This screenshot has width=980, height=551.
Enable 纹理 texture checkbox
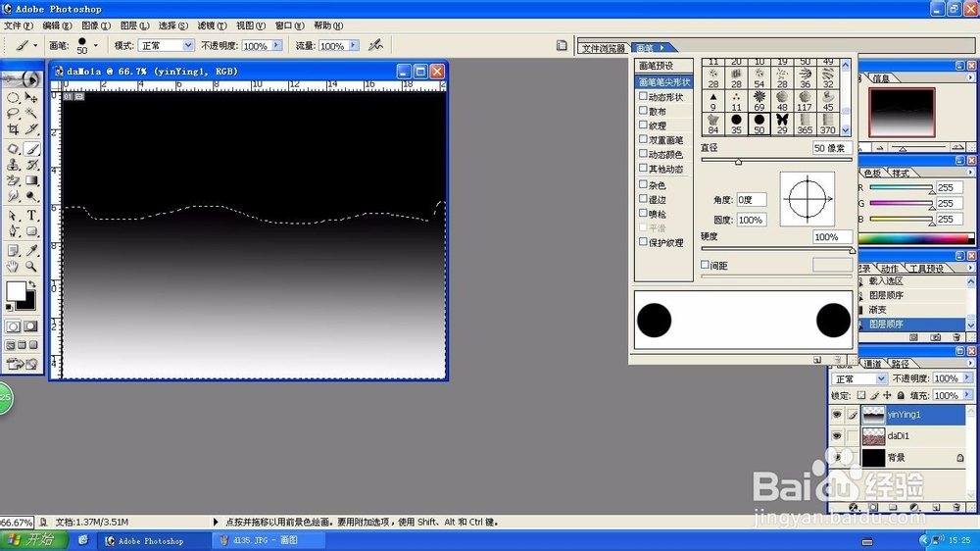coord(643,125)
